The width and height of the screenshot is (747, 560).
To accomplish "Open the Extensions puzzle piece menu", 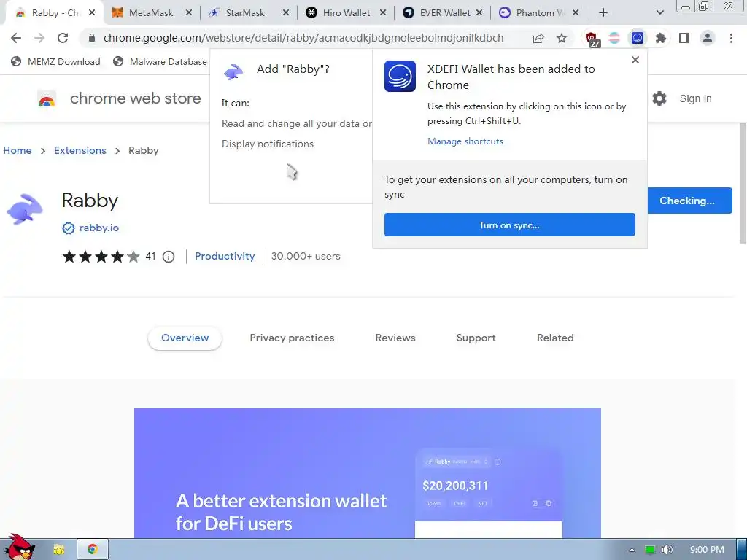I will pyautogui.click(x=661, y=38).
